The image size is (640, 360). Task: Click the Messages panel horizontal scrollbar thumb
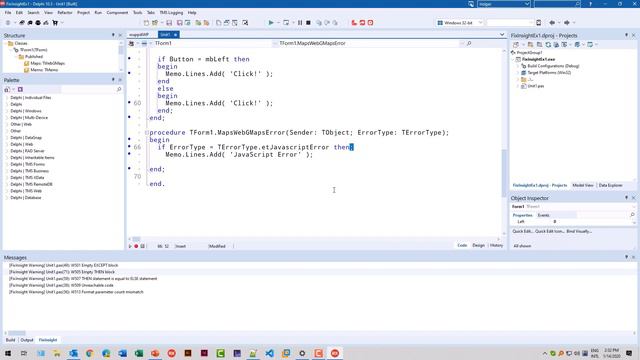(x=17, y=333)
